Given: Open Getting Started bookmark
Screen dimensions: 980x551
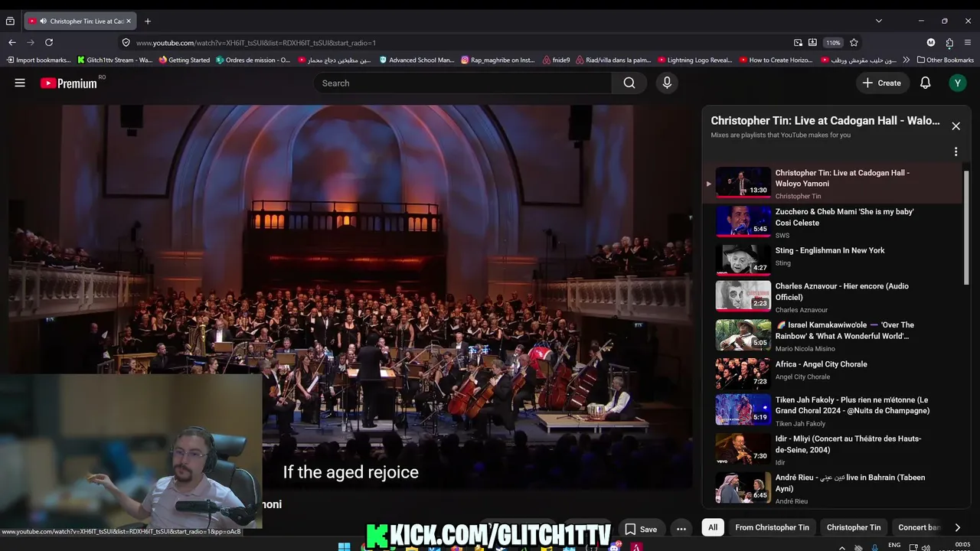Looking at the screenshot, I should [185, 60].
